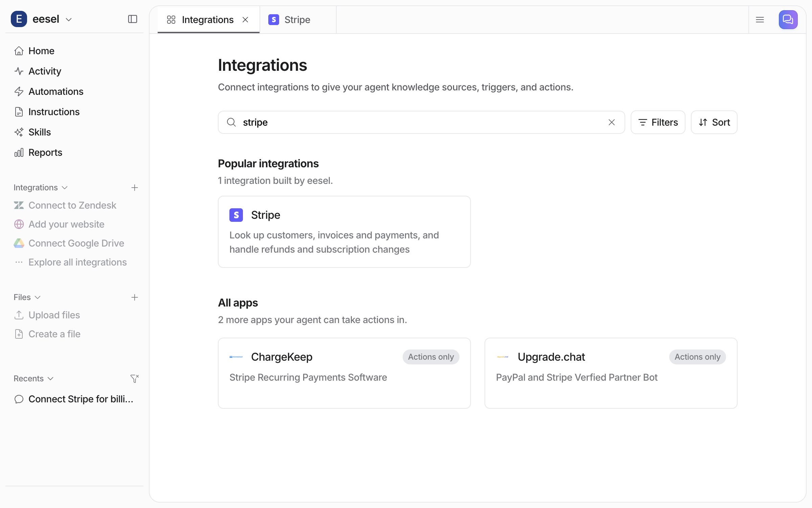Open Automations from the sidebar
The height and width of the screenshot is (508, 812).
pyautogui.click(x=74, y=91)
